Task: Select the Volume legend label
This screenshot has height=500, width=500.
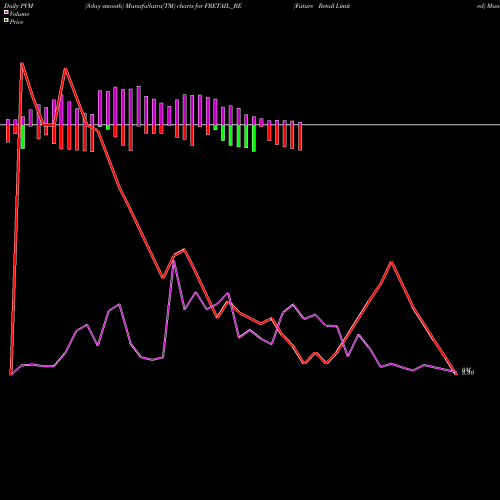Action: point(19,14)
